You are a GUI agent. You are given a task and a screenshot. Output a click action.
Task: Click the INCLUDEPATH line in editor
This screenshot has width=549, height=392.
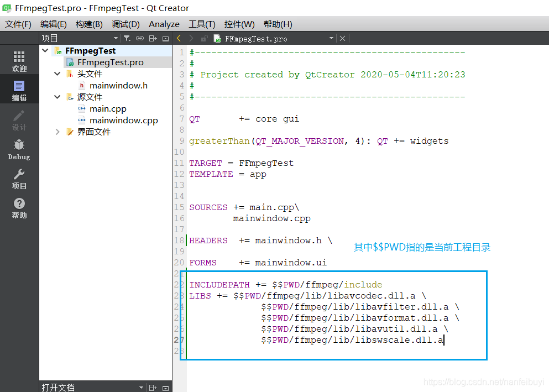pyautogui.click(x=286, y=285)
